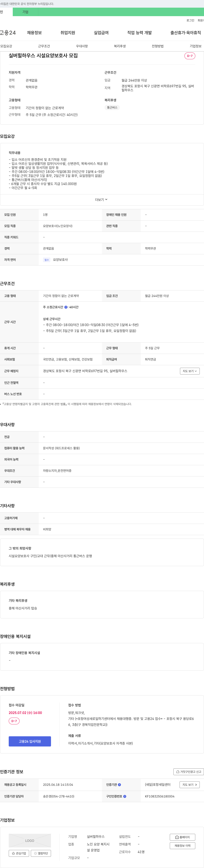Screen dimensions: 204x868
Task: Jump to the 복리후생 section tab
Action: (120, 46)
